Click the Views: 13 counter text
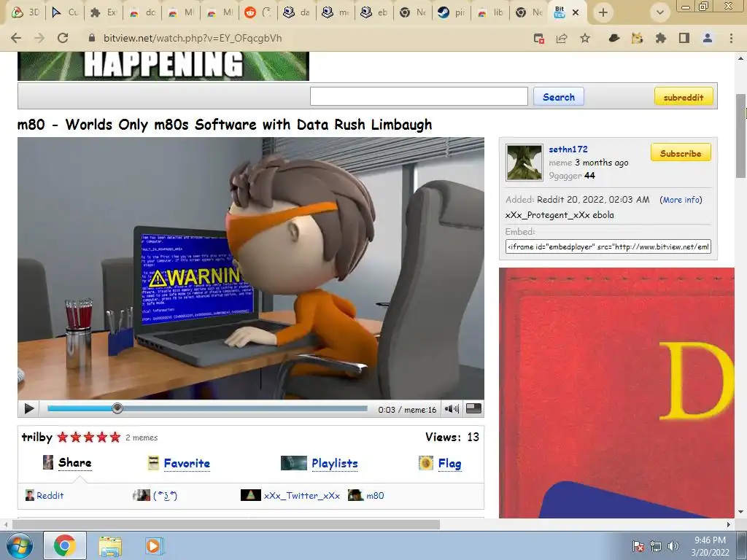The image size is (747, 560). coord(452,437)
